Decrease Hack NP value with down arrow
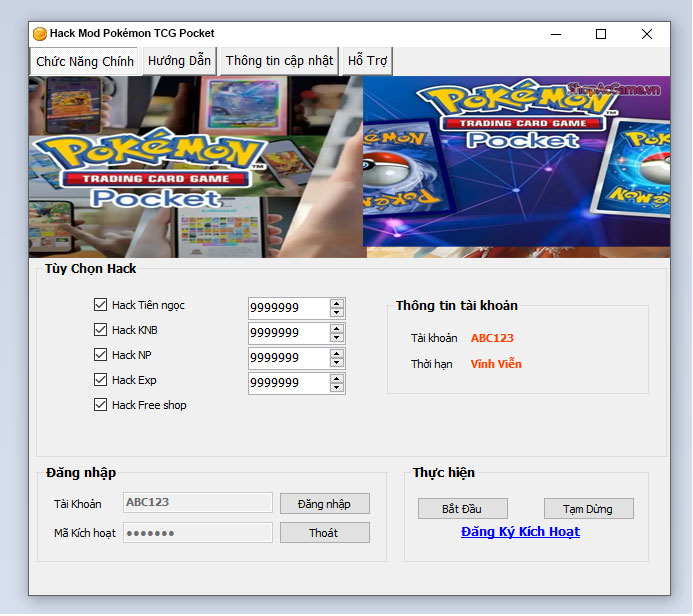Image resolution: width=693 pixels, height=616 pixels. click(x=337, y=363)
